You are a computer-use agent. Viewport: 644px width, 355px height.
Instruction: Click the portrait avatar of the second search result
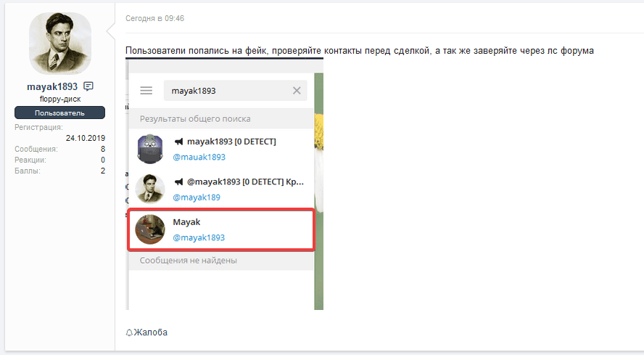tap(150, 189)
